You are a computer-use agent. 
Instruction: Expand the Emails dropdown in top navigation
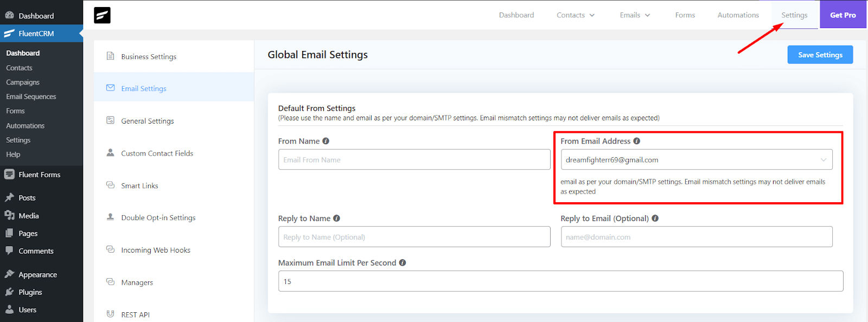click(x=635, y=15)
